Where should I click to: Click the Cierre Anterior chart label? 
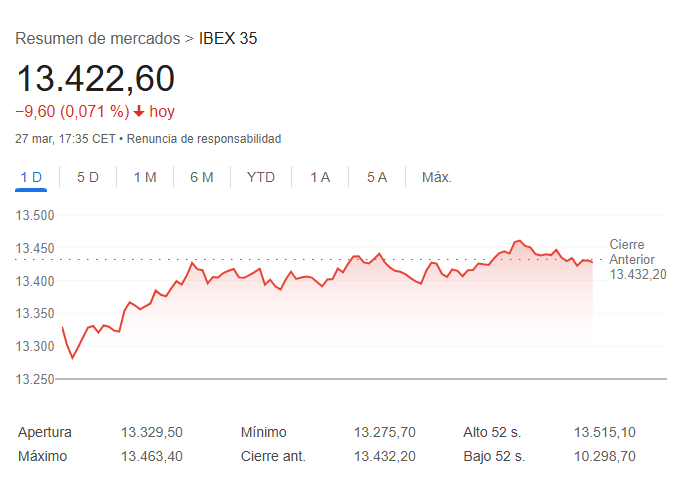point(628,252)
